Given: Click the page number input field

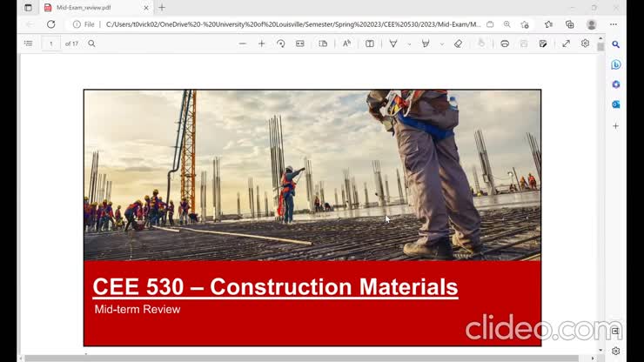Looking at the screenshot, I should (x=51, y=44).
